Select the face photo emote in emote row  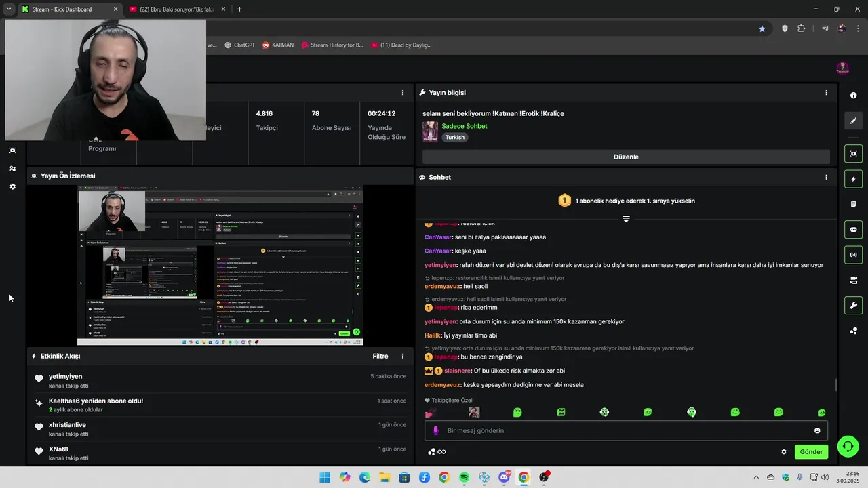point(474,412)
